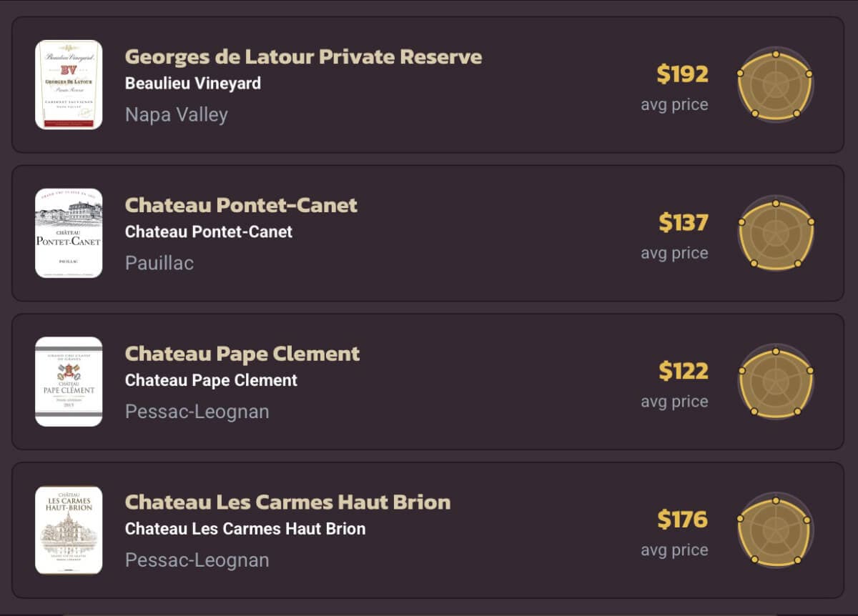
Task: Open the taste wheel next to Les Carmes Haut Brion
Action: pos(774,529)
